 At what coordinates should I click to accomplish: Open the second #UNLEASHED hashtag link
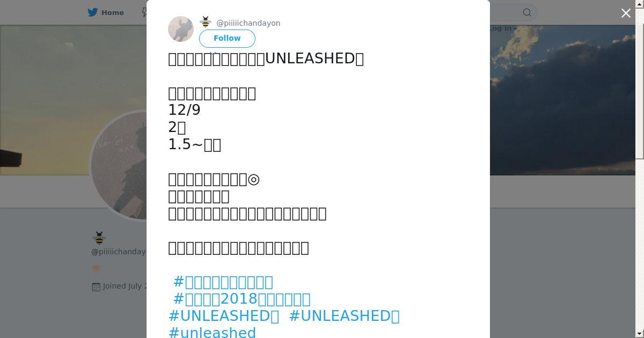344,316
